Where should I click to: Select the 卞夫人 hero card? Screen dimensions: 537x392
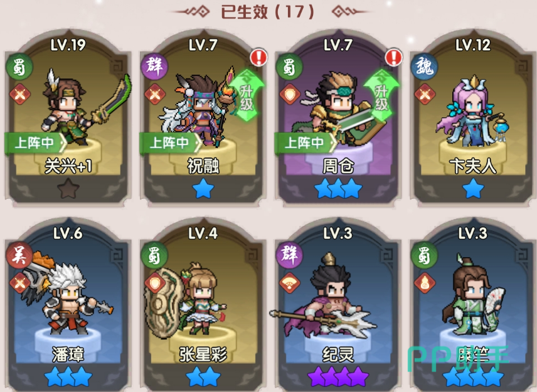[472, 118]
